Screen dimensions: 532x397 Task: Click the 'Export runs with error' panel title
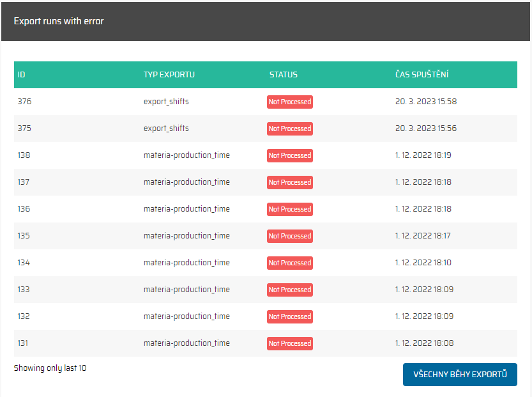pos(59,21)
